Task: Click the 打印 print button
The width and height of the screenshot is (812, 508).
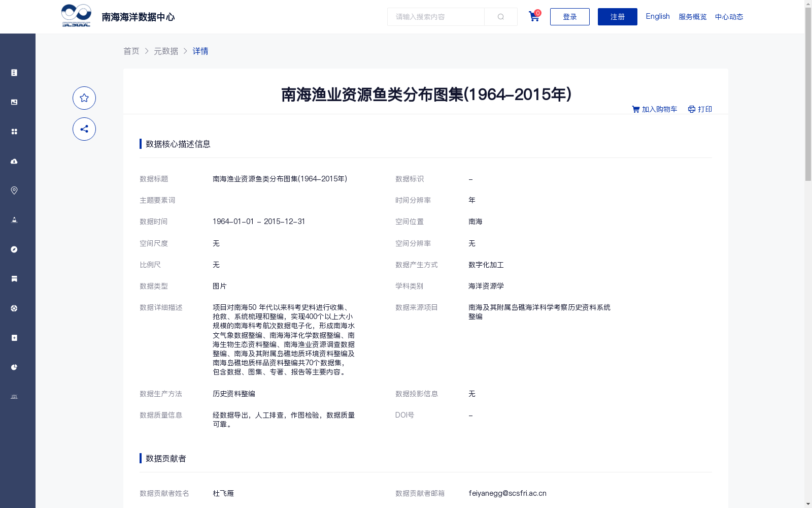Action: [700, 109]
